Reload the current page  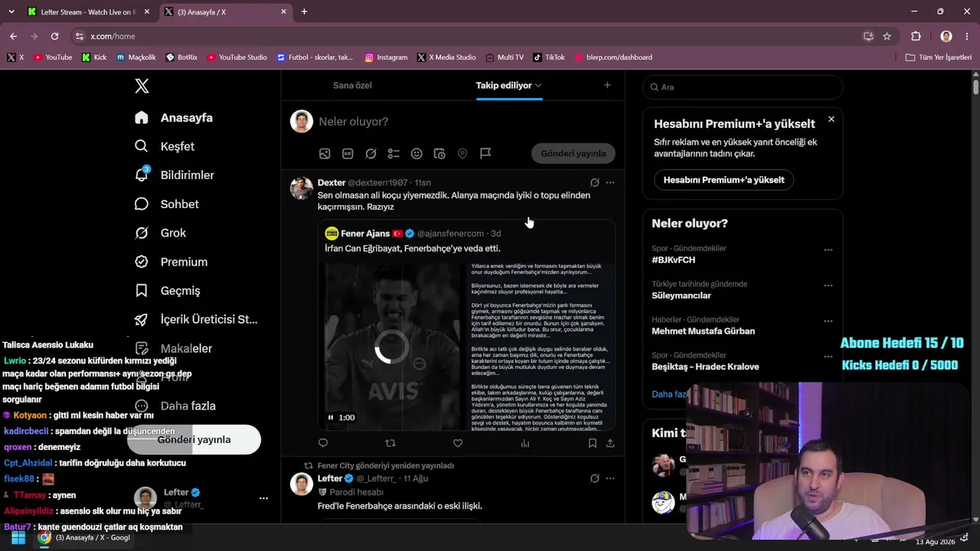click(54, 36)
